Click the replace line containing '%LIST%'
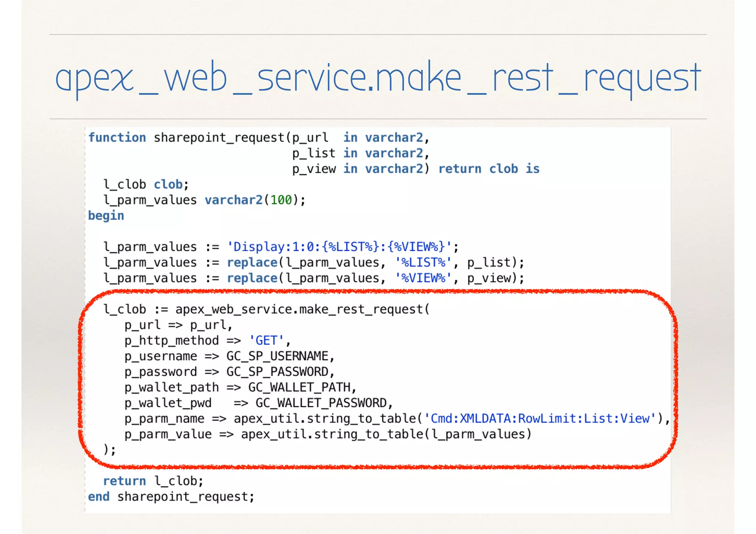This screenshot has width=756, height=534. coord(313,262)
